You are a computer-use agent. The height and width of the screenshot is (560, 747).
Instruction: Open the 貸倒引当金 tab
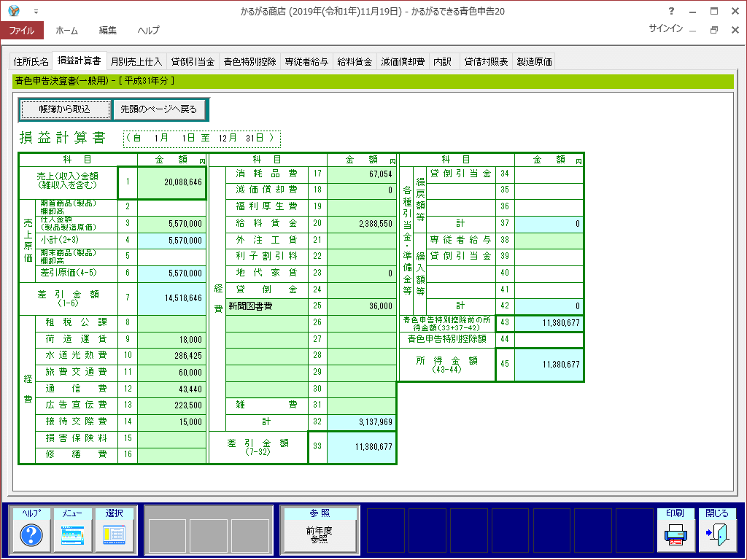point(193,61)
